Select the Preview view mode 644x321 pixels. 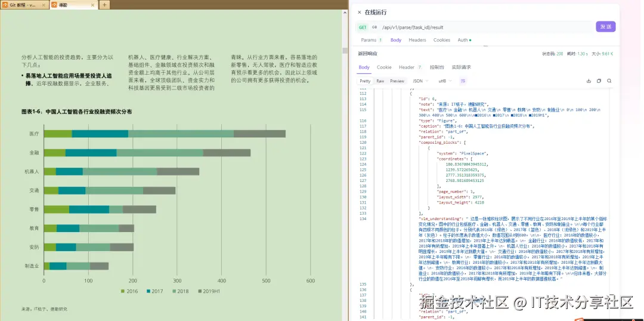(x=397, y=81)
